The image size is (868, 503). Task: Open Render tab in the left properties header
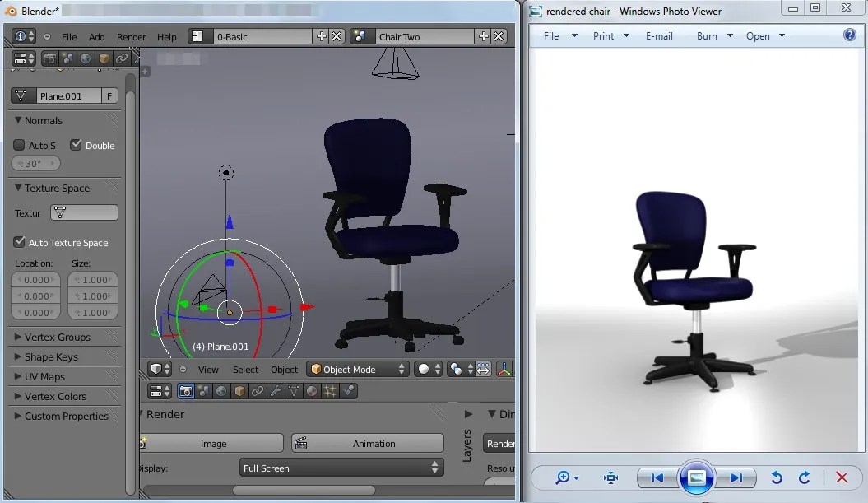pyautogui.click(x=50, y=58)
